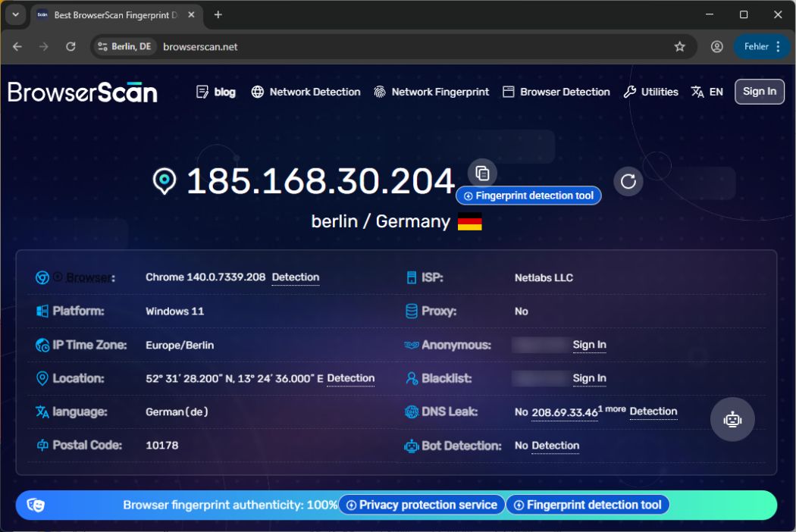Click the IP address 185.168.30.204
The width and height of the screenshot is (796, 532).
point(321,180)
